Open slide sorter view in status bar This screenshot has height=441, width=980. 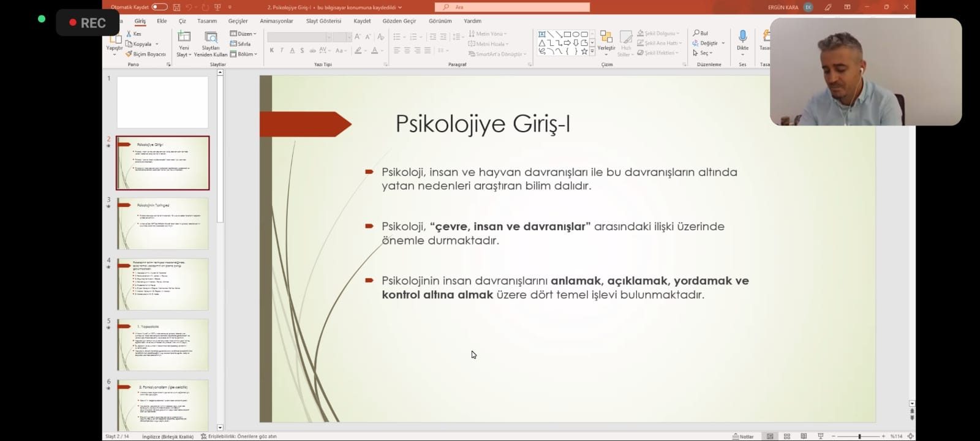point(787,436)
